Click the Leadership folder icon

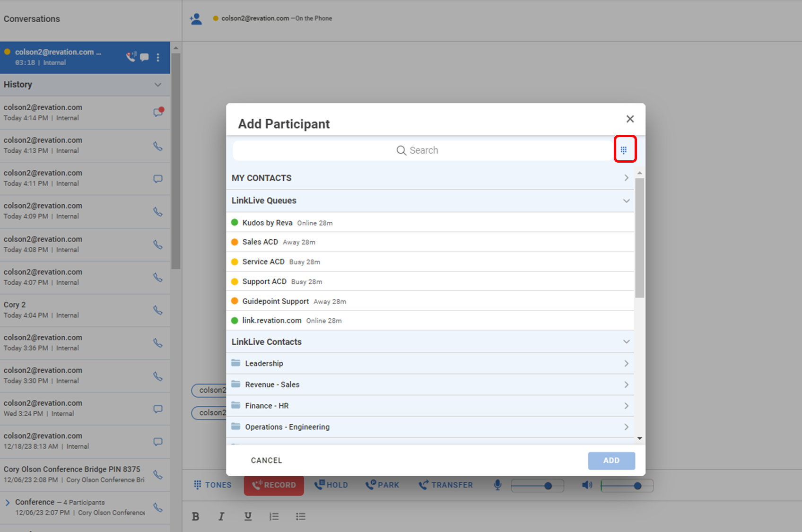236,363
